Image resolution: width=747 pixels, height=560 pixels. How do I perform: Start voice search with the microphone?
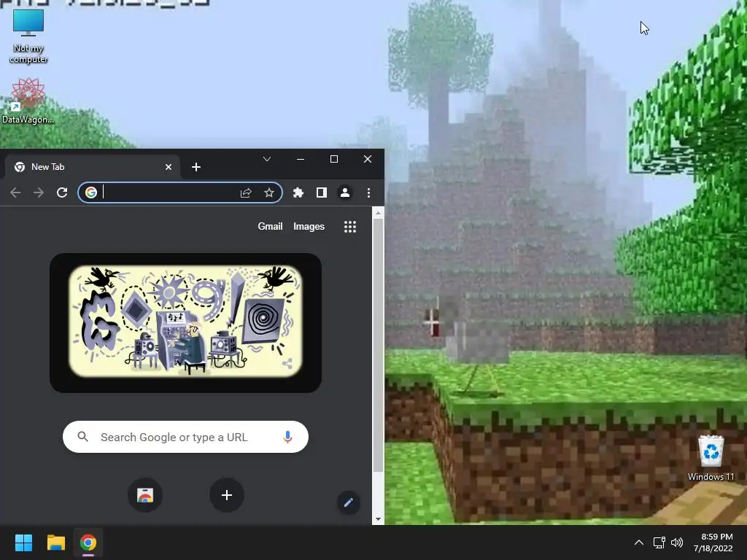click(x=287, y=437)
